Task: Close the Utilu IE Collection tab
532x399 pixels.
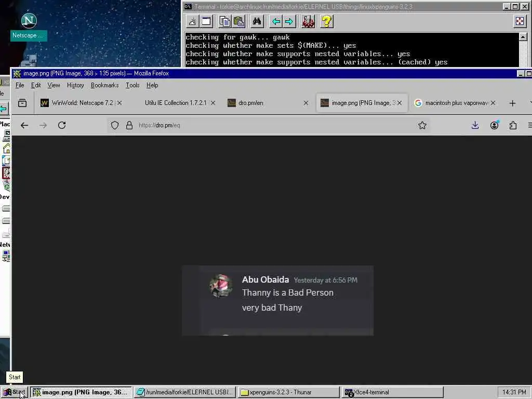Action: tap(212, 103)
